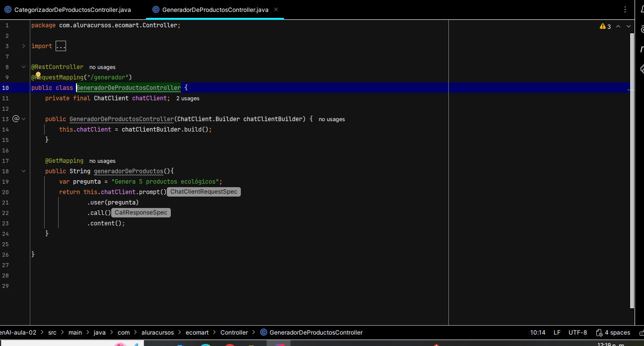Collapse the generadorDeProductos method fold arrow
This screenshot has width=644, height=346.
[x=23, y=171]
